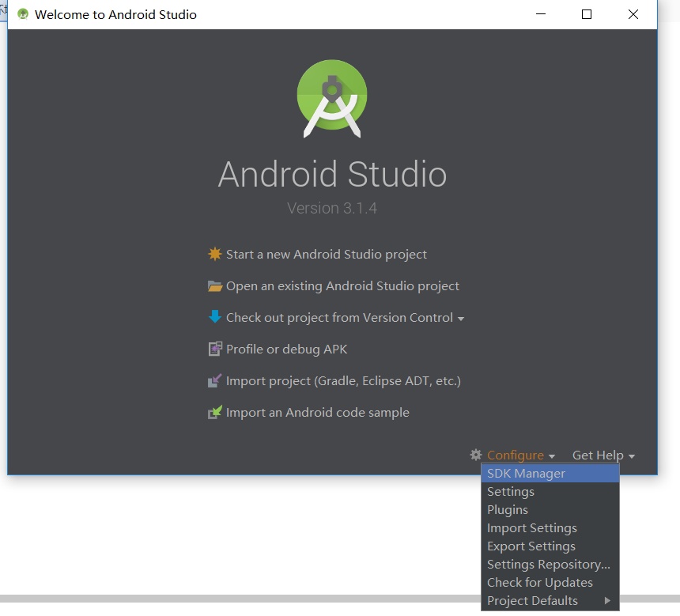Check out project from Version Control
Image resolution: width=680 pixels, height=616 pixels.
(339, 318)
